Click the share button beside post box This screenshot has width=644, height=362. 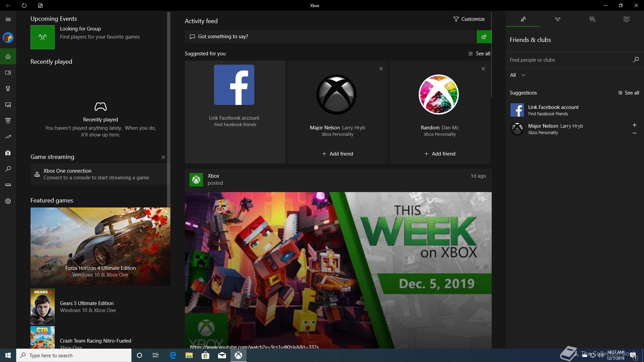pos(484,37)
